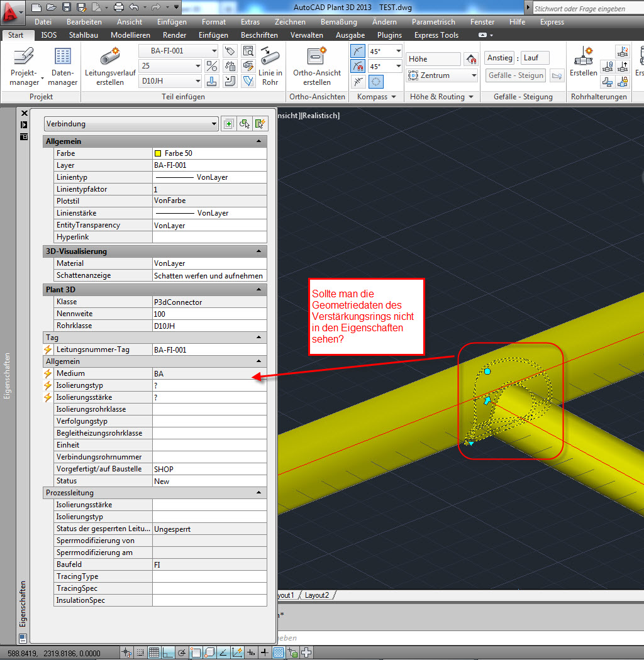
Task: Open the Verbindung object type dropdown
Action: (214, 124)
